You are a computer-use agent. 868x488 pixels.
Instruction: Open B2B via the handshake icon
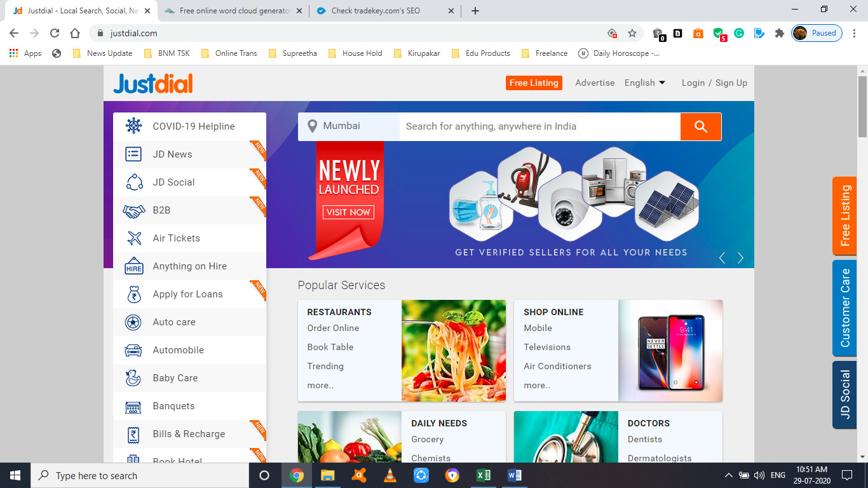[133, 210]
